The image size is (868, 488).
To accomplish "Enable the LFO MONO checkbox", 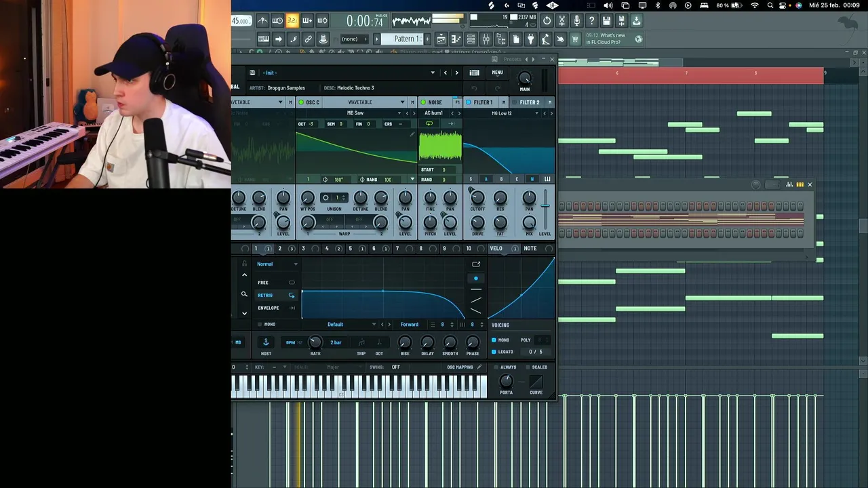I will (x=260, y=324).
